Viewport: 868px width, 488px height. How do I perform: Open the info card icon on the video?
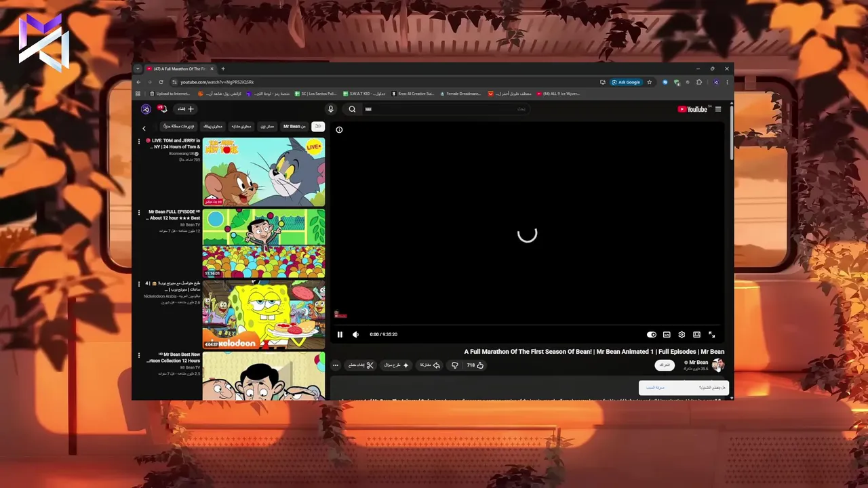point(339,129)
